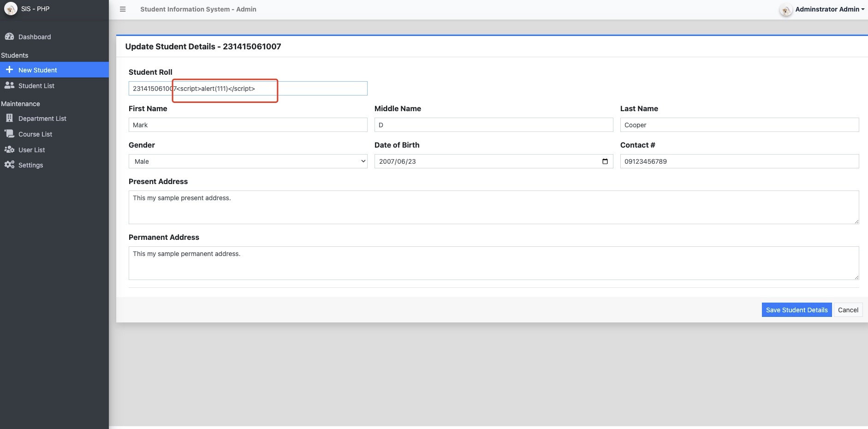The image size is (868, 429).
Task: Click the Contact # field
Action: point(740,161)
